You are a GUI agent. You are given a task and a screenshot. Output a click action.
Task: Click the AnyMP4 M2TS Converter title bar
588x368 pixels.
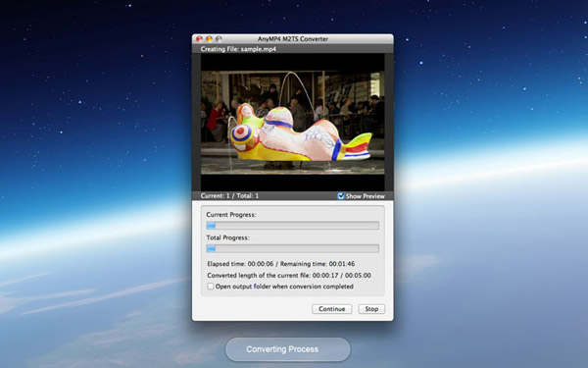[292, 38]
